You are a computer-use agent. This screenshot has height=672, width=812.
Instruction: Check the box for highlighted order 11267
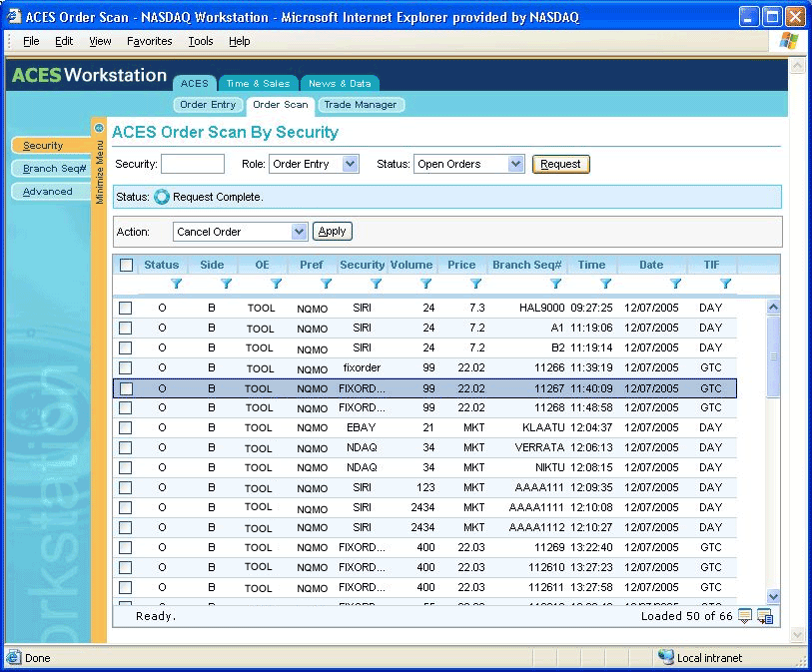[x=126, y=388]
